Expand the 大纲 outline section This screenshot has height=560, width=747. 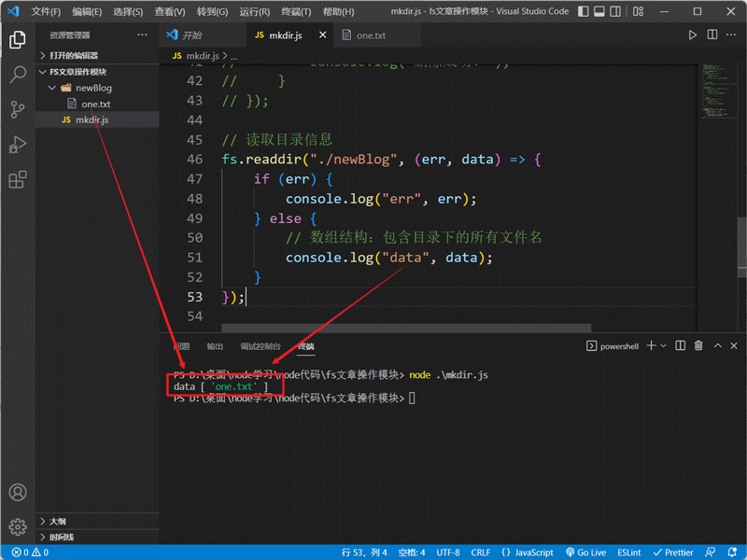click(97, 521)
